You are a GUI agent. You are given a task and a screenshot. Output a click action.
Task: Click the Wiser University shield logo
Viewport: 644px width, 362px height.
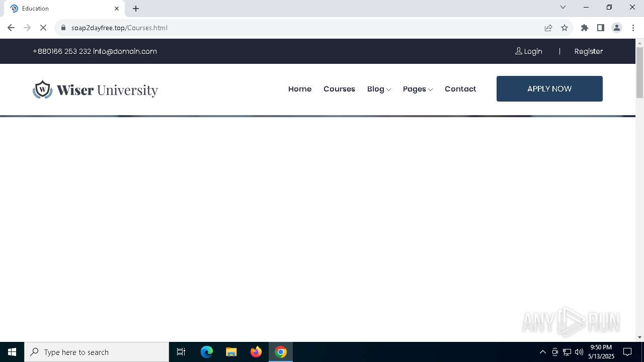[43, 89]
